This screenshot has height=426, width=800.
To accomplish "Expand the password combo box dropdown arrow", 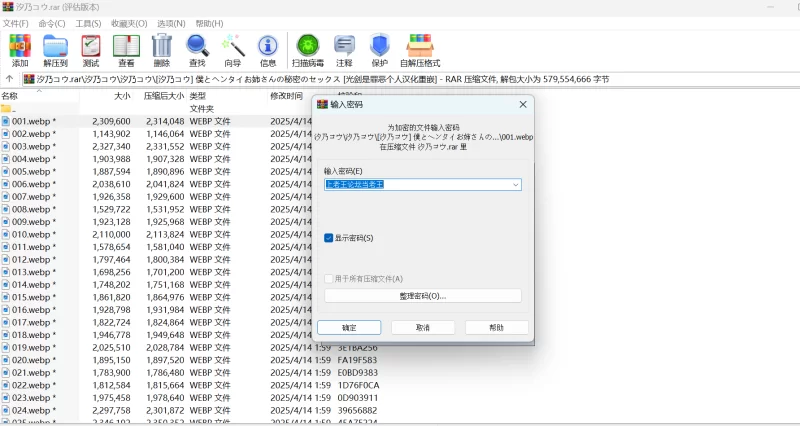I will 515,185.
